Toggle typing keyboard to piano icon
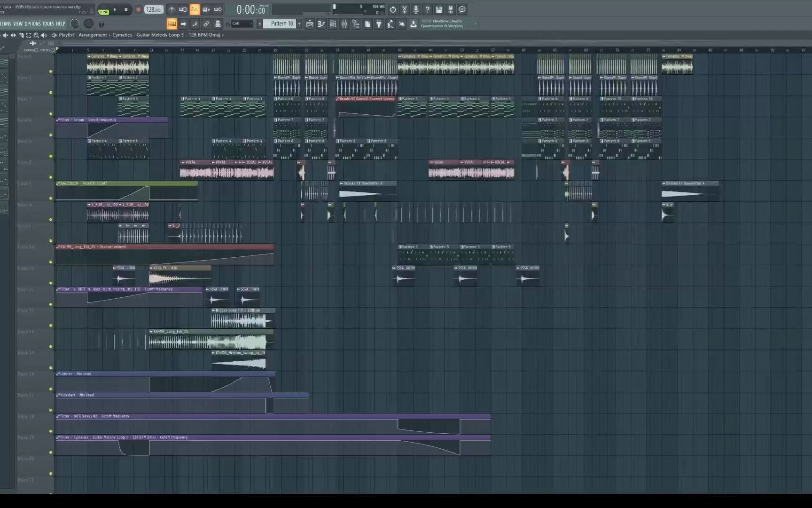This screenshot has height=508, width=812. [172, 24]
